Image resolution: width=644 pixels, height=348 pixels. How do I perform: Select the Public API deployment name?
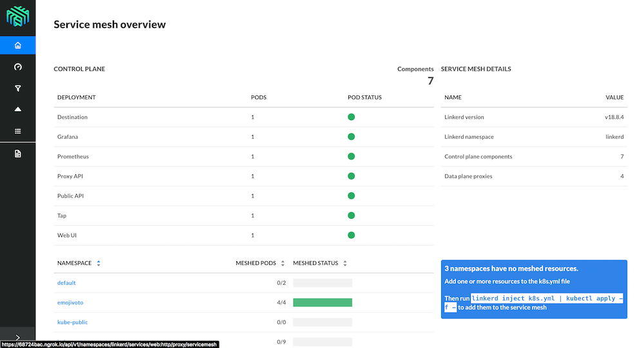pyautogui.click(x=71, y=196)
